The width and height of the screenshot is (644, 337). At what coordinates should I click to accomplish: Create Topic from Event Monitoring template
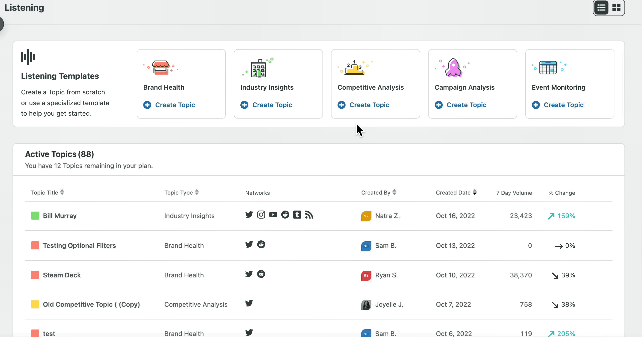(558, 105)
